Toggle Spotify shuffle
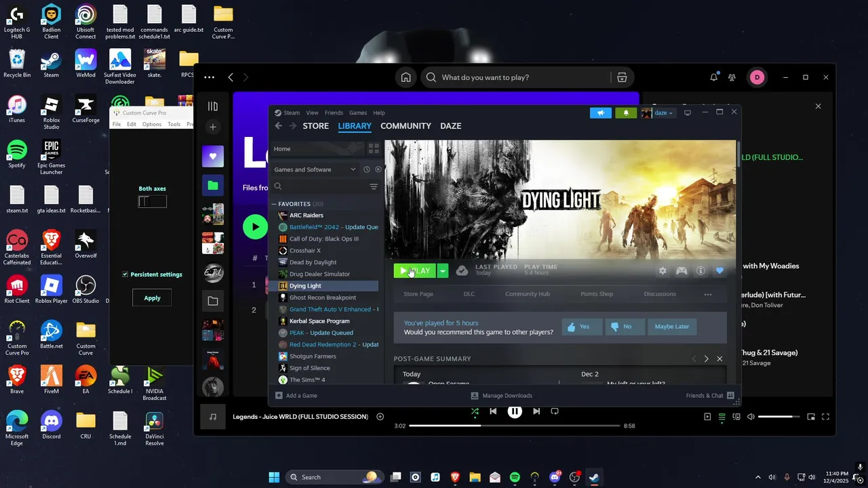Viewport: 868px width, 488px height. tap(475, 411)
